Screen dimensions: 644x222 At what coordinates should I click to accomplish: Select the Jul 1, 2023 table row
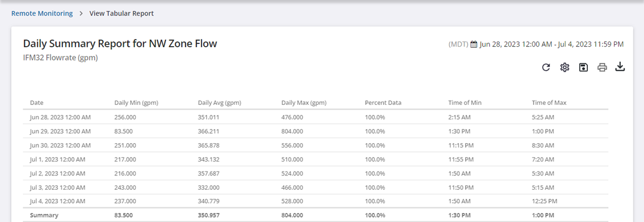click(x=58, y=159)
